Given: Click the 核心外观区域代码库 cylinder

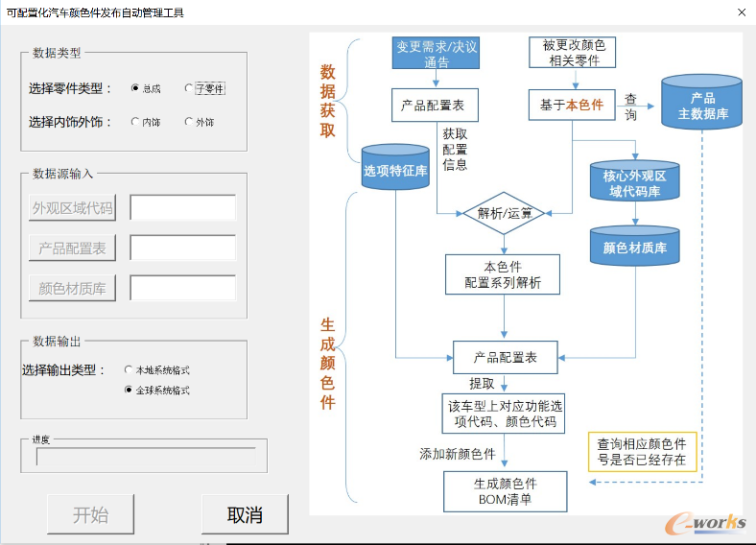Looking at the screenshot, I should pyautogui.click(x=634, y=180).
